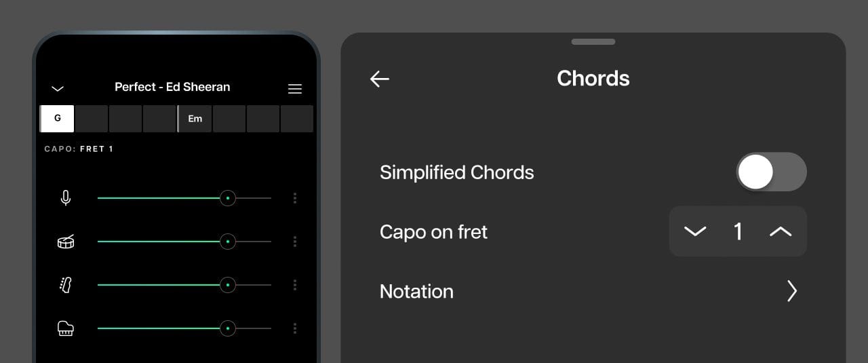Open the hamburger menu in the song header
This screenshot has height=363, width=868.
pyautogui.click(x=295, y=89)
